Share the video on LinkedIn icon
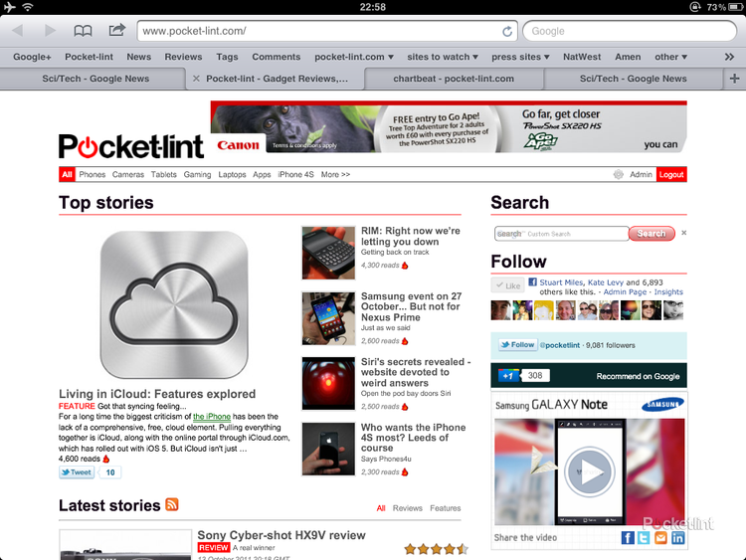This screenshot has height=560, width=746. tap(678, 538)
